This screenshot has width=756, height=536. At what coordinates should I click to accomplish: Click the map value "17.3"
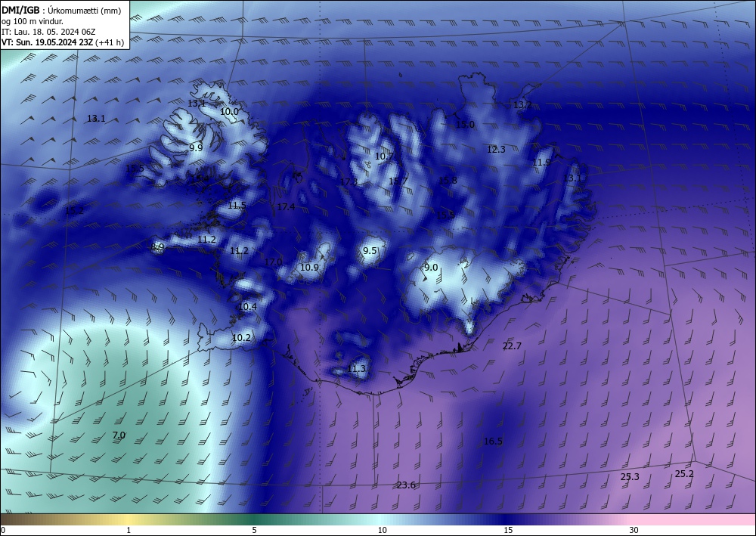pyautogui.click(x=349, y=181)
